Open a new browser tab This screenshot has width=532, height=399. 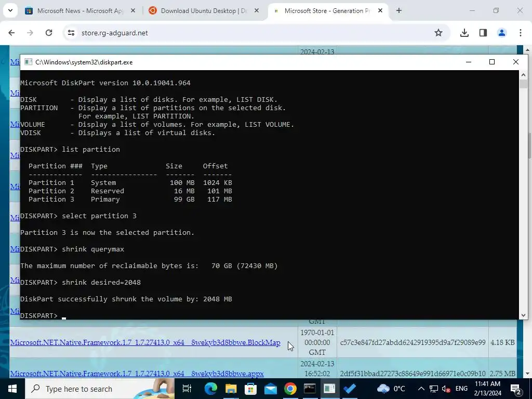pyautogui.click(x=399, y=11)
